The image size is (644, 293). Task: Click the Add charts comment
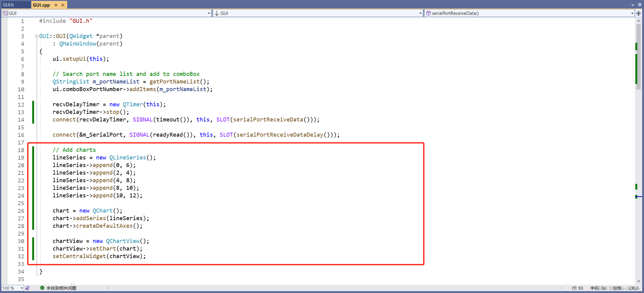point(74,150)
